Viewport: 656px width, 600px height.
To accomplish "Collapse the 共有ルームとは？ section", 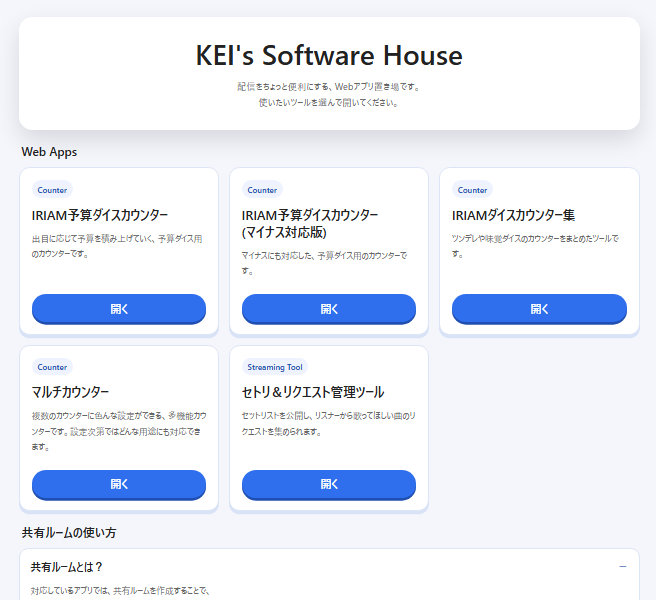I will 329,567.
